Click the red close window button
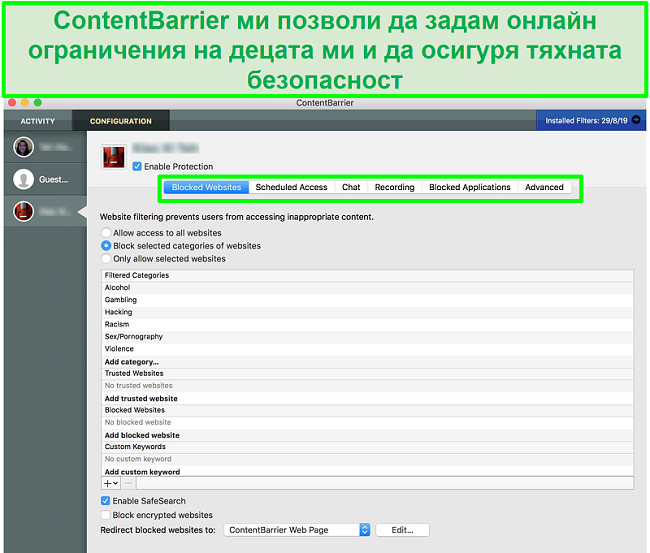The image size is (650, 553). 12,102
